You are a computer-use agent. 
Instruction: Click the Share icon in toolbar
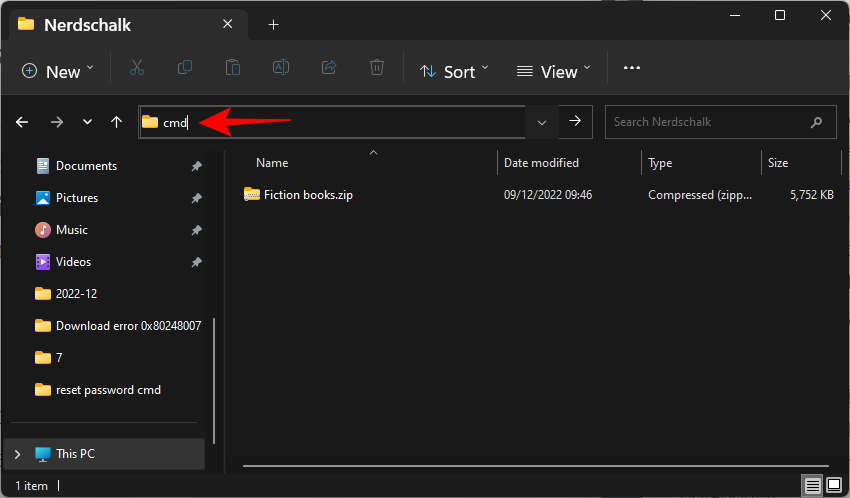[x=329, y=69]
